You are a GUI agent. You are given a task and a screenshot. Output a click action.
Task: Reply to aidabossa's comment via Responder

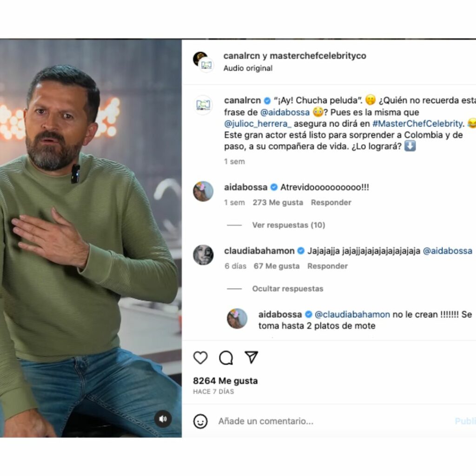tap(331, 202)
